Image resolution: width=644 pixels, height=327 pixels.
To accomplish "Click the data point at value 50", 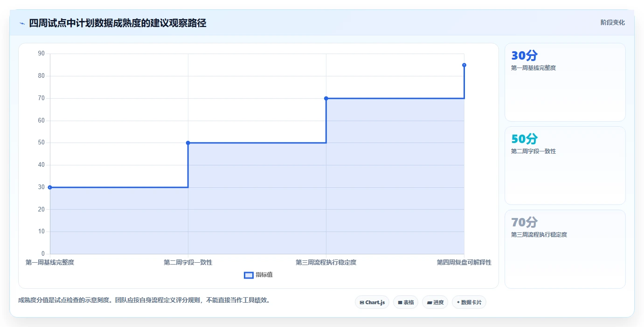I will [188, 143].
